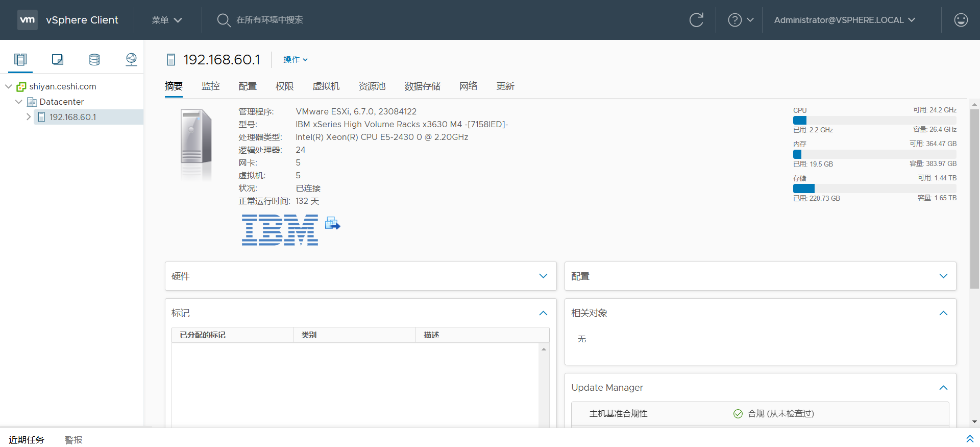
Task: Open the 数据存储 tab
Action: point(422,86)
